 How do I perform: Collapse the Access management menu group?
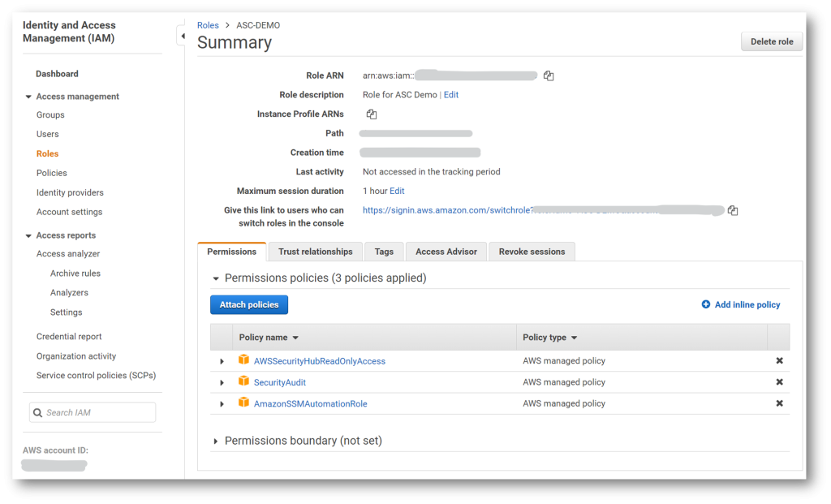point(28,97)
